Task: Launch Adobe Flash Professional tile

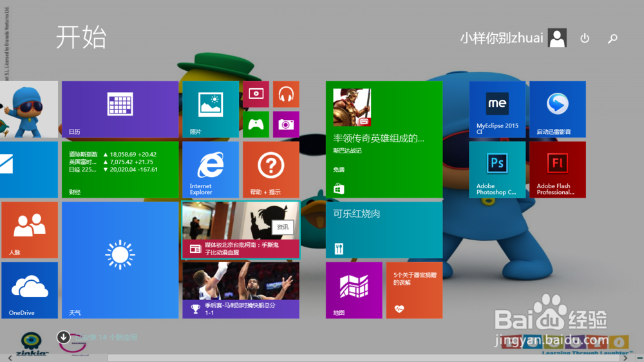Action: click(558, 169)
